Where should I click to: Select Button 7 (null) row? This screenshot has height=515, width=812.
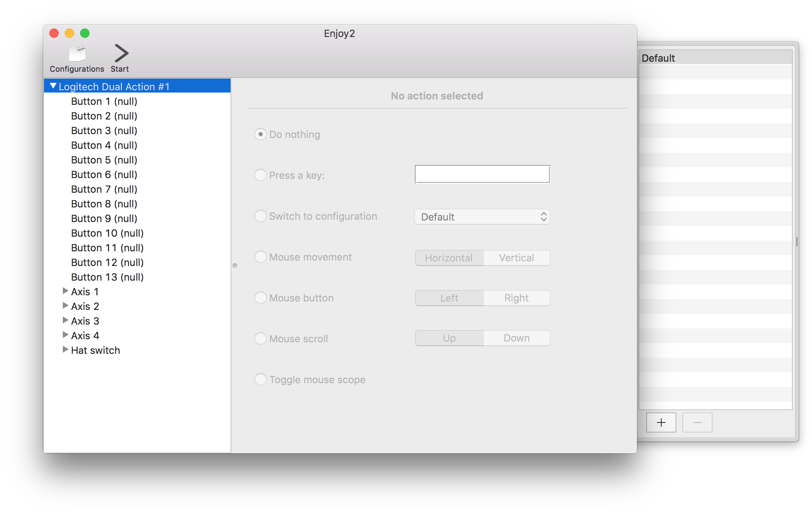point(137,189)
